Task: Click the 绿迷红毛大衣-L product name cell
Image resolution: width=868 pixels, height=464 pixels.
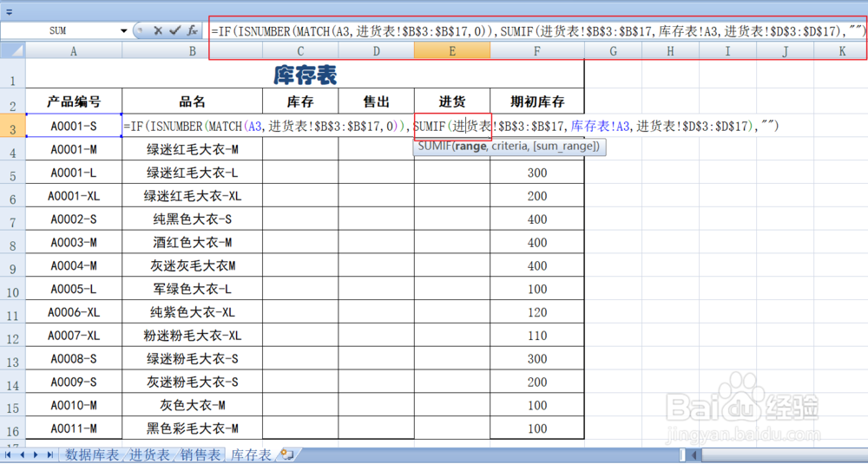Action: pos(192,173)
